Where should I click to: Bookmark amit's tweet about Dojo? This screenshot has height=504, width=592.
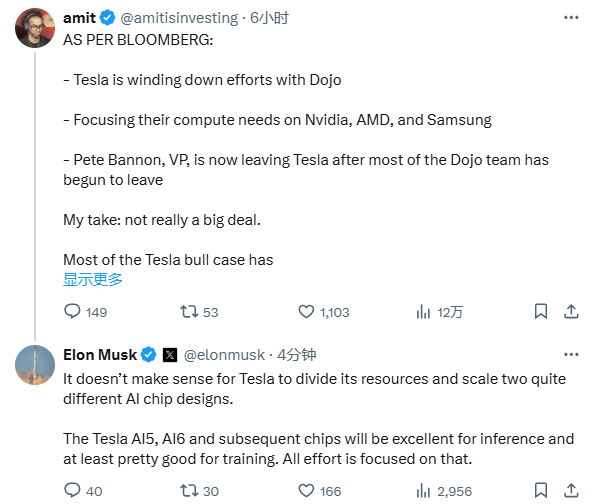click(541, 312)
